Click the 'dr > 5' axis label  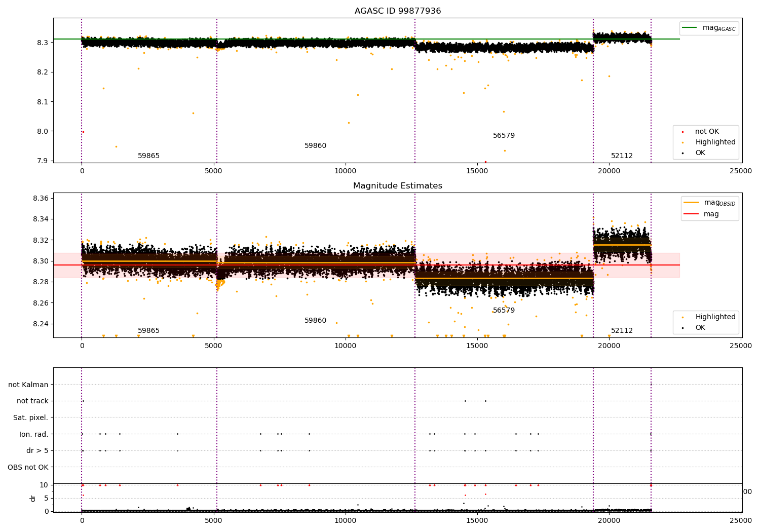[x=37, y=450]
